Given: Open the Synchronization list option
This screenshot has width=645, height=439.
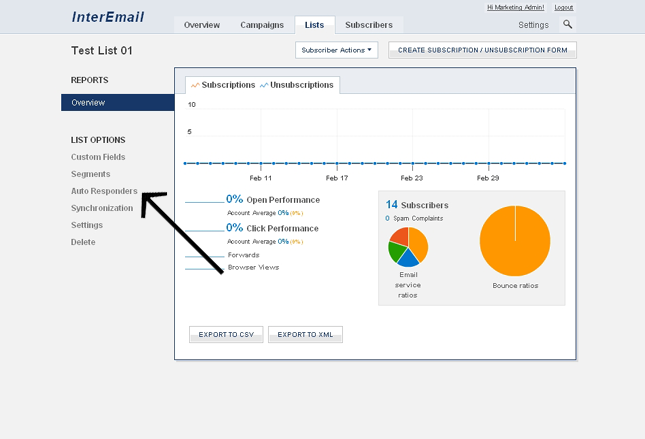Looking at the screenshot, I should (102, 208).
